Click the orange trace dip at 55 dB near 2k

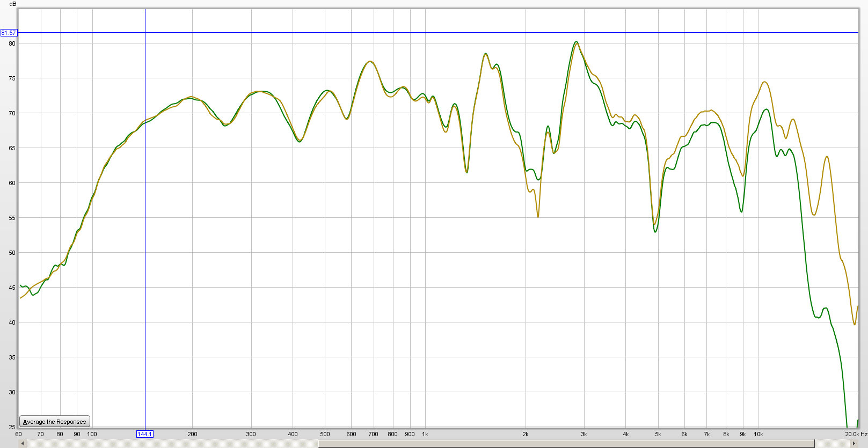click(x=538, y=217)
